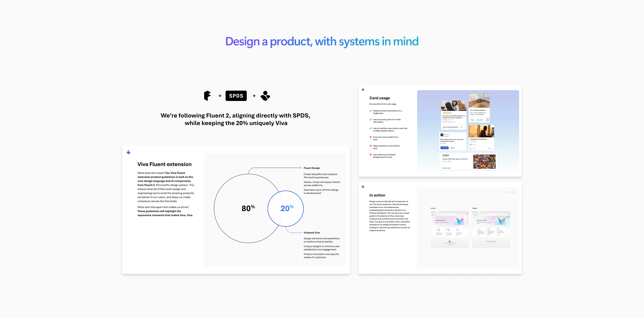Open the Adaptability and Resiliency course image

tap(481, 131)
